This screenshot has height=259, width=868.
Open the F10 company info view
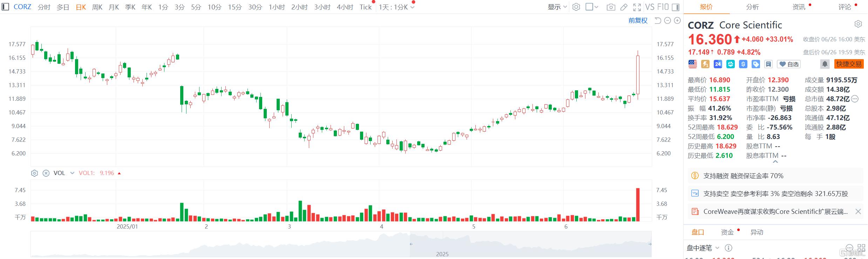pyautogui.click(x=663, y=7)
